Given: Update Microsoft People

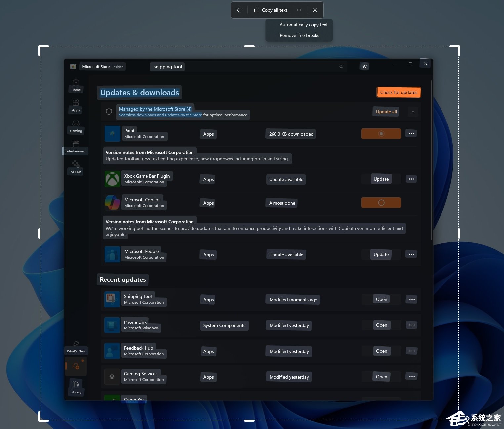Looking at the screenshot, I should click(381, 254).
